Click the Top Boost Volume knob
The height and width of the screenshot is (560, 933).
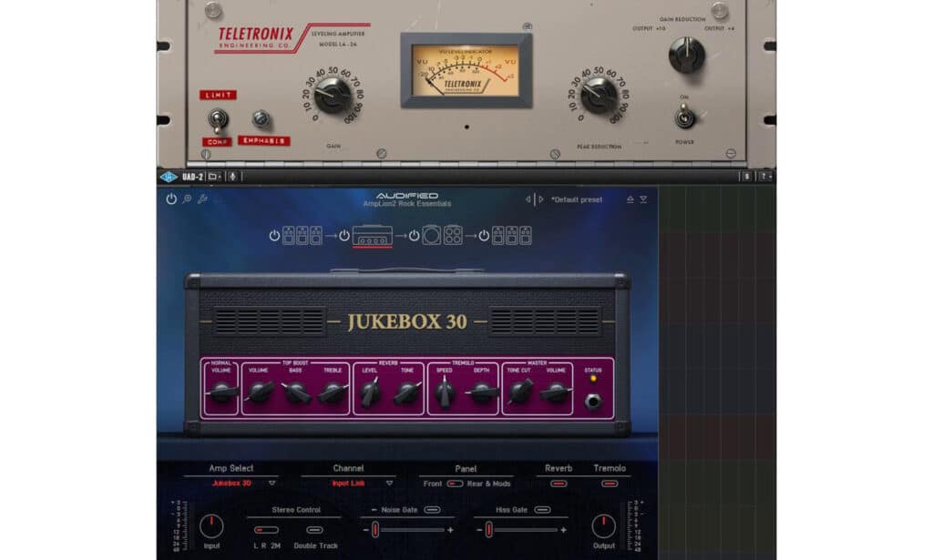[x=259, y=392]
